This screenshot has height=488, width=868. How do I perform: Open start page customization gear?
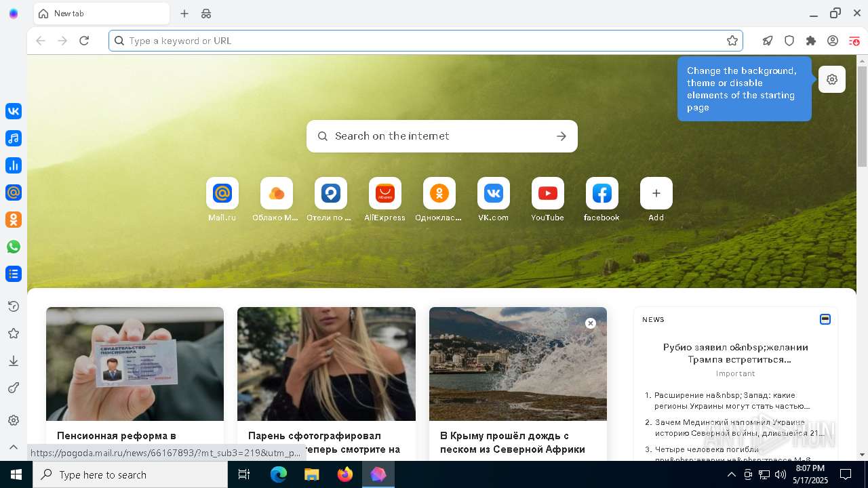tap(832, 79)
